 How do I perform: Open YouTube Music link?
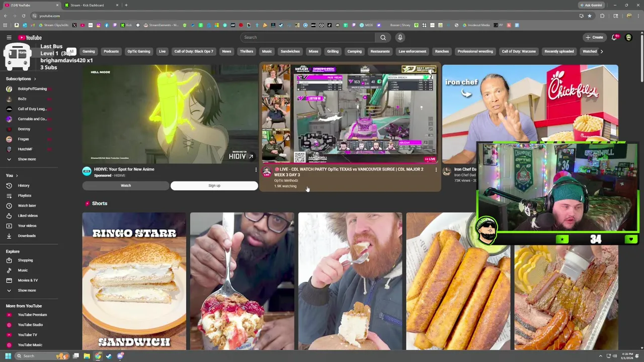(30, 345)
